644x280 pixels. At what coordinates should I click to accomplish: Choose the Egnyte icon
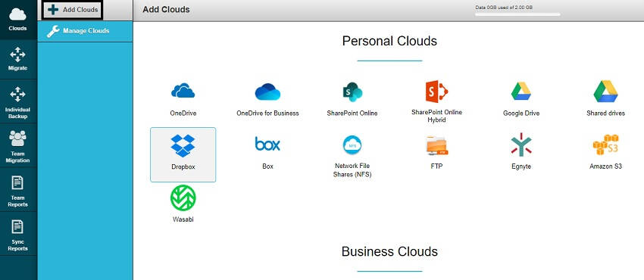pyautogui.click(x=521, y=145)
